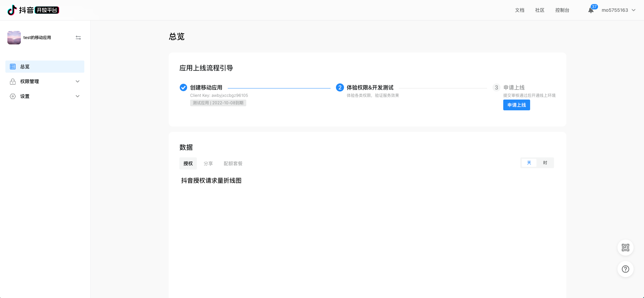Click the lock icon for 权限管理
This screenshot has height=298, width=644.
[13, 81]
